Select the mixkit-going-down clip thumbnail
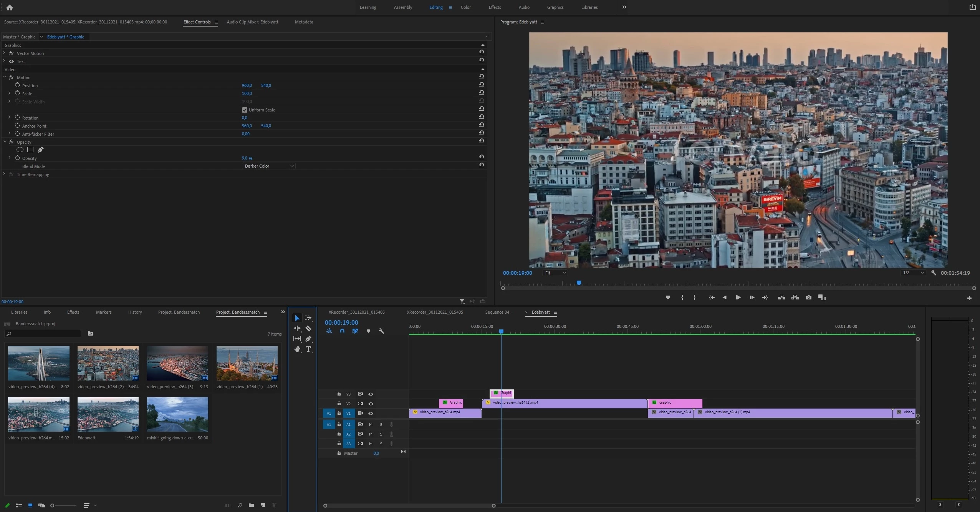This screenshot has height=512, width=980. tap(177, 414)
